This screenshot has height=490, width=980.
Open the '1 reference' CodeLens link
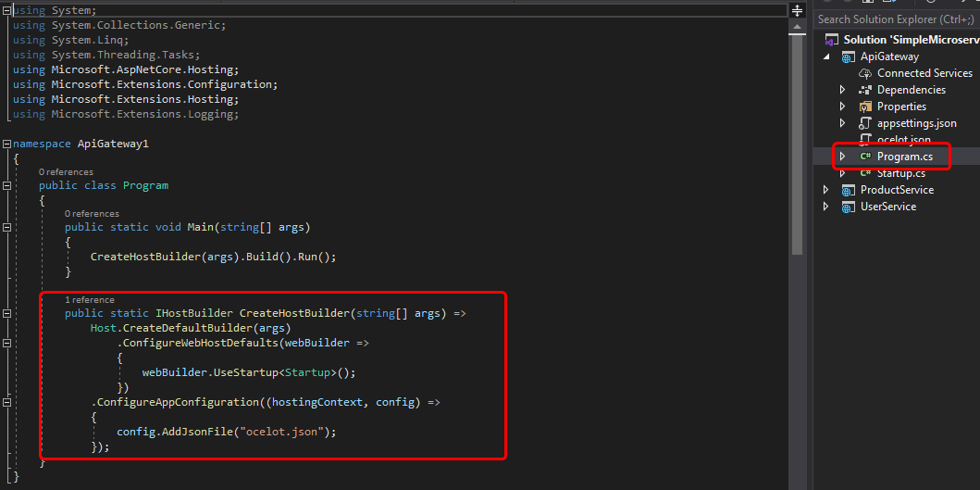[90, 300]
